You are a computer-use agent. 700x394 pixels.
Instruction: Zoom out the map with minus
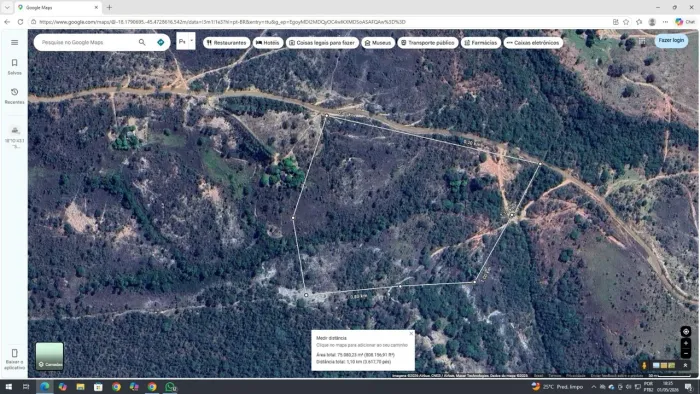click(x=686, y=353)
